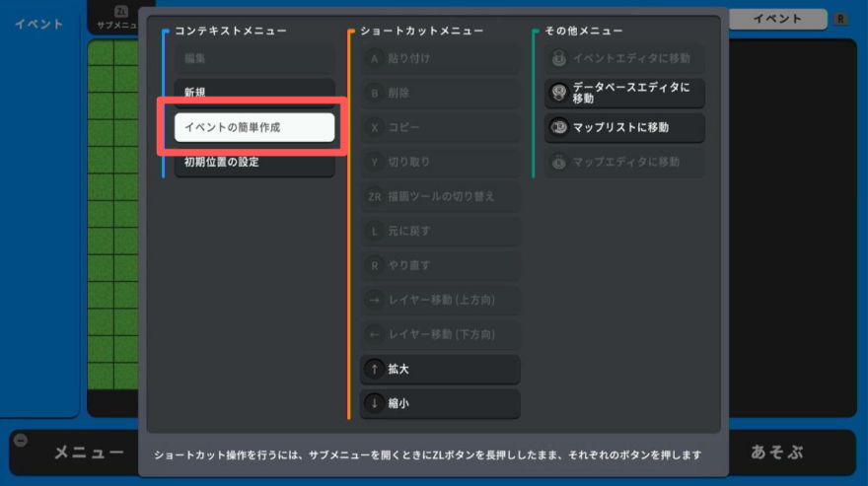Select イベントの簡単作成 menu entry
This screenshot has height=486, width=868.
(254, 127)
